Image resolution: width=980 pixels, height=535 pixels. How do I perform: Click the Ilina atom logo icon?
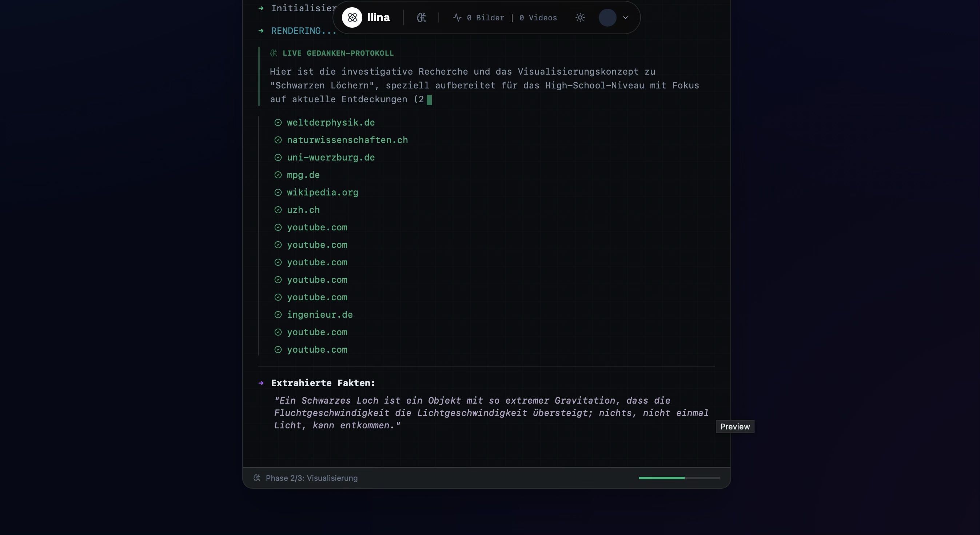coord(352,17)
